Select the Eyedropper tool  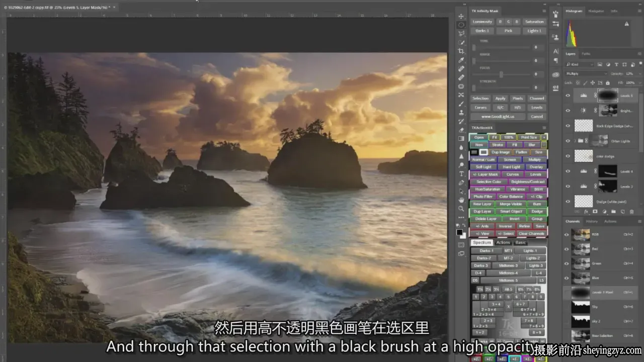coord(461,60)
